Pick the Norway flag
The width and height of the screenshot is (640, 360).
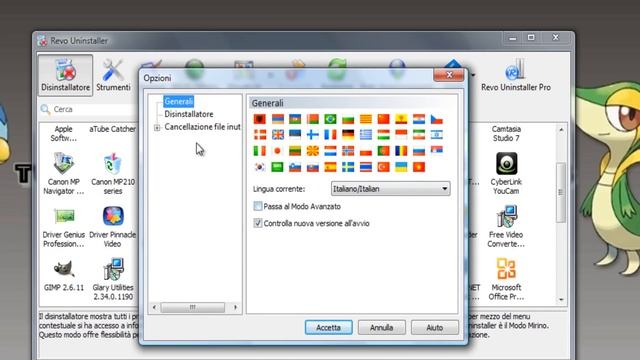[x=348, y=151]
